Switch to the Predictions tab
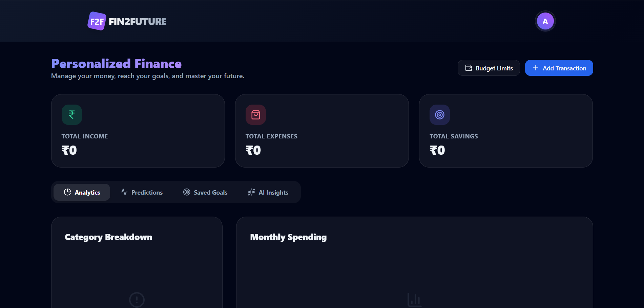Screen dimensions: 644x308 (141, 192)
